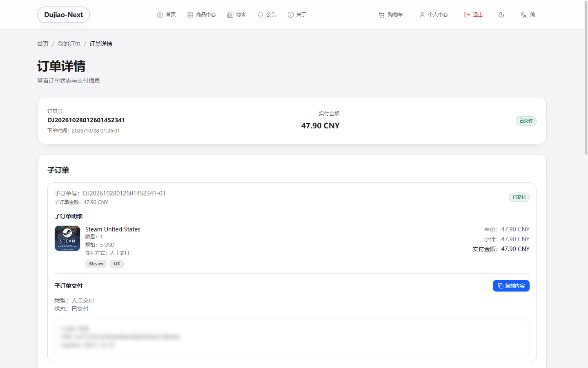Go to 个人中心 personal center
The image size is (588, 368).
click(x=433, y=15)
